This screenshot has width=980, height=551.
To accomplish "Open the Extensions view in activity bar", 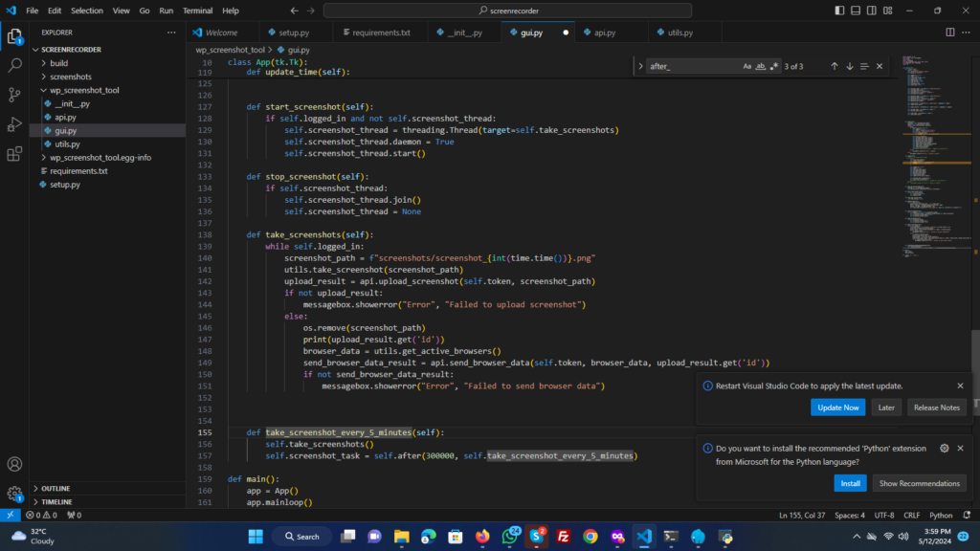I will (x=14, y=154).
